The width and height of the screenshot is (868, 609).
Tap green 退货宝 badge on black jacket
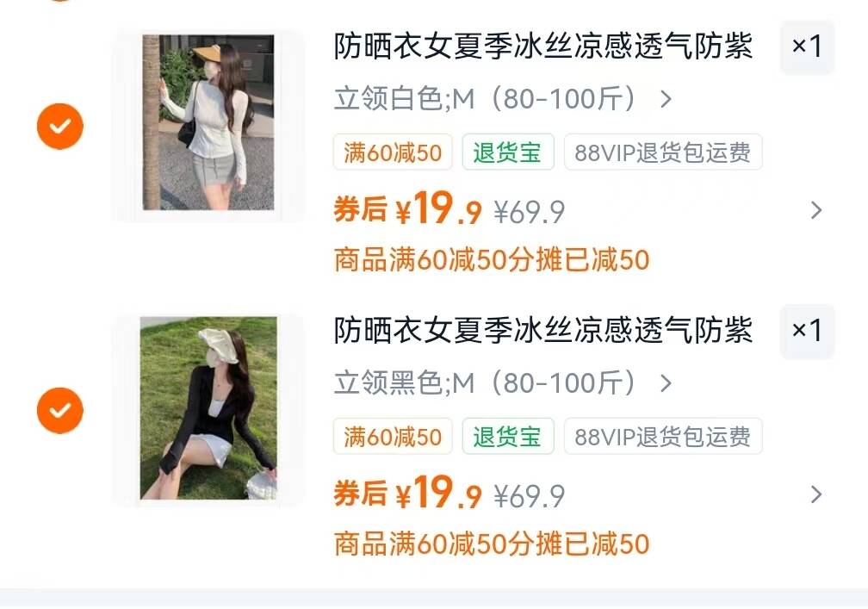508,437
